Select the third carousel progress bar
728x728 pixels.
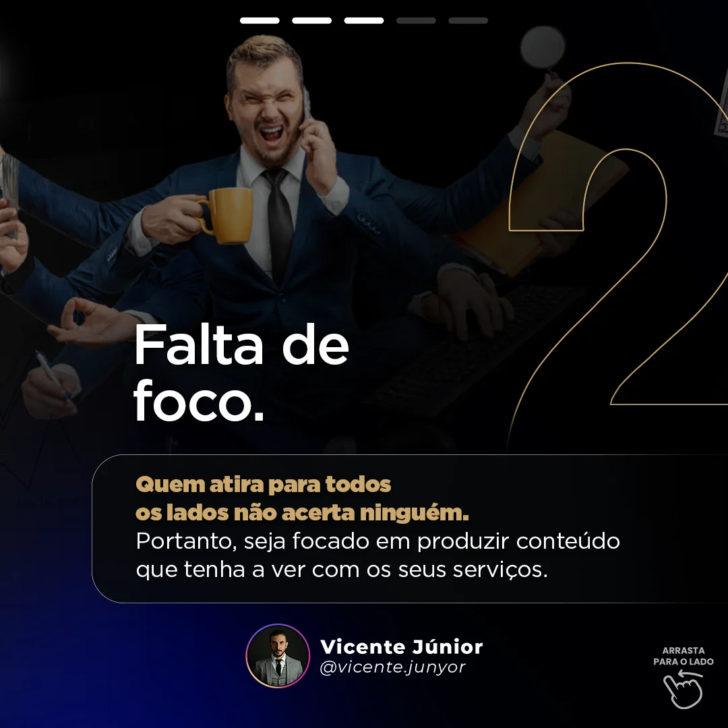tap(363, 20)
